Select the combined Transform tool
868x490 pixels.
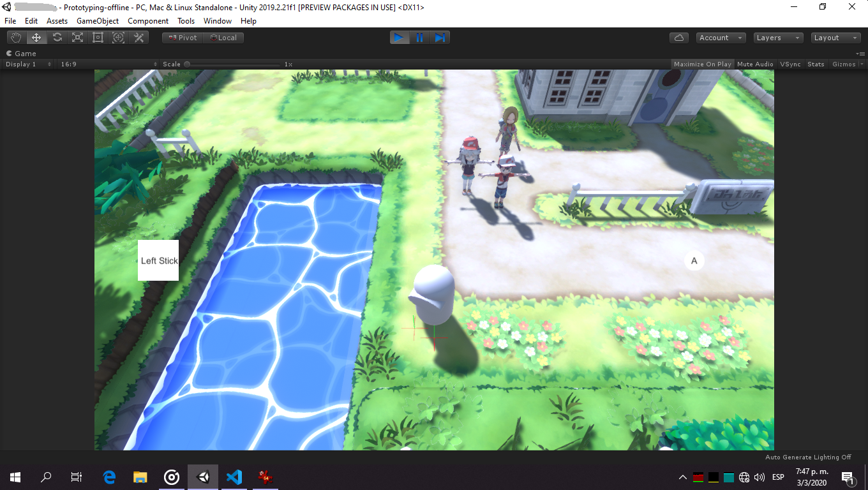[x=118, y=38]
